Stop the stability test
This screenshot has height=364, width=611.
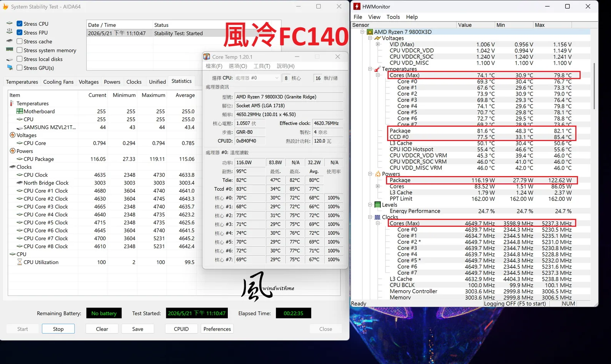click(58, 329)
